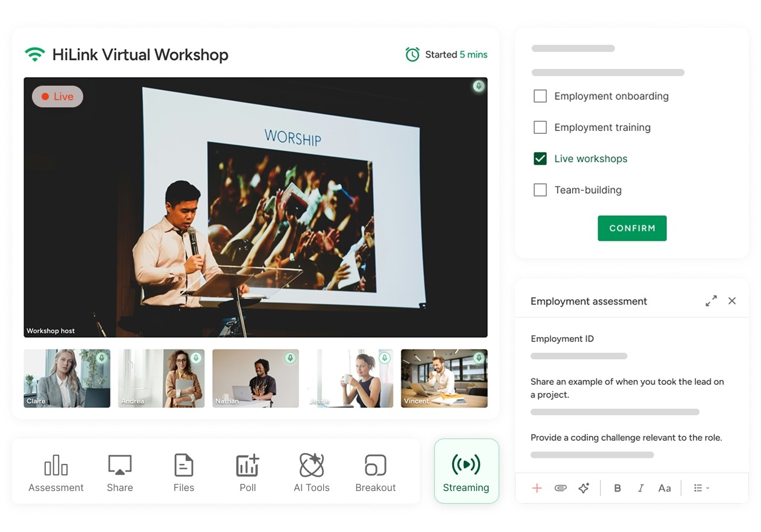Select Nathan's video thumbnail
This screenshot has height=532, width=761.
(256, 378)
